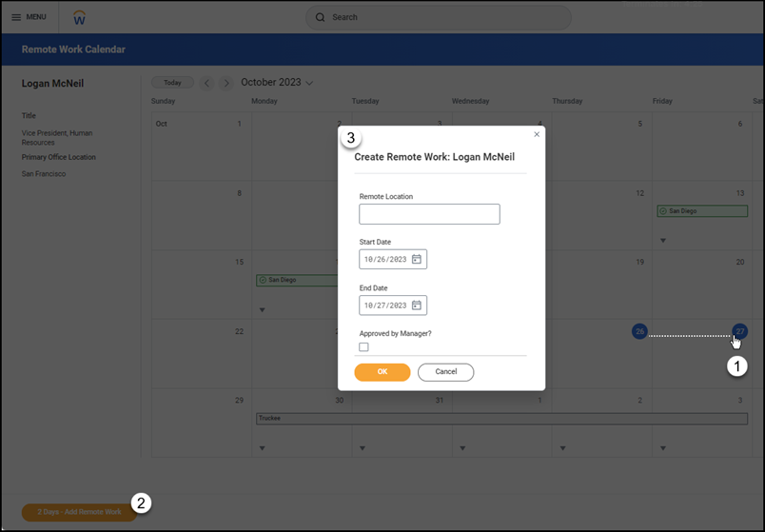Expand the arrow under Thursday November 2
The image size is (765, 532).
click(x=563, y=448)
